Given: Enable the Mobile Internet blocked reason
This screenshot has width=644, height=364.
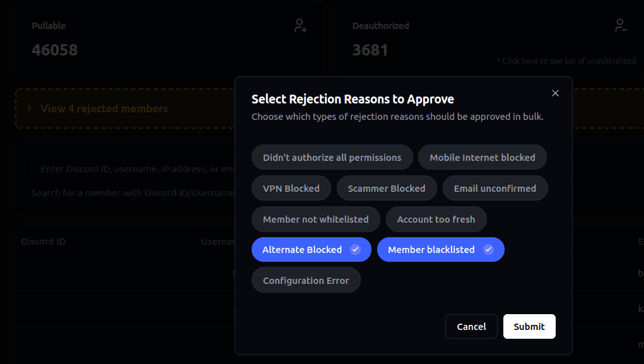Looking at the screenshot, I should click(x=482, y=158).
